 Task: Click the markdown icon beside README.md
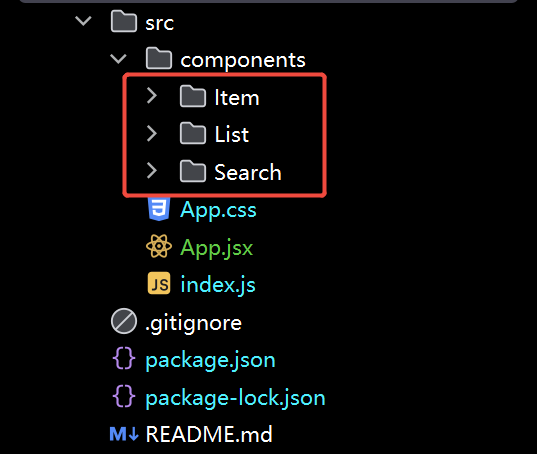pyautogui.click(x=124, y=434)
